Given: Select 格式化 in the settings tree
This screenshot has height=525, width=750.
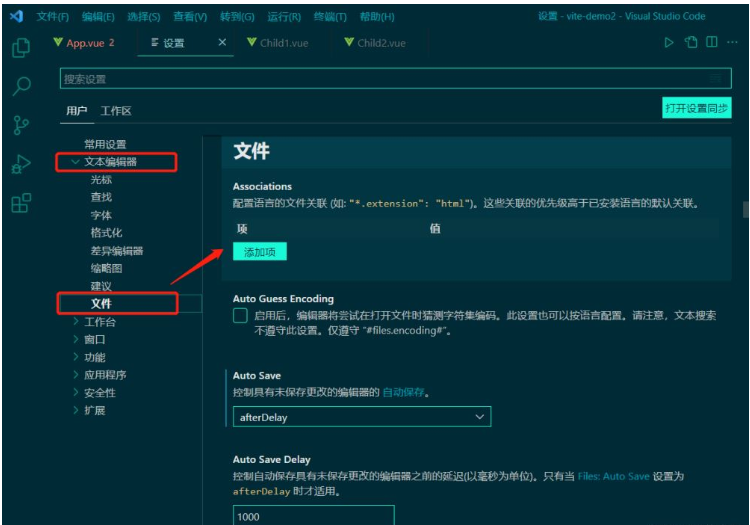Looking at the screenshot, I should click(106, 233).
